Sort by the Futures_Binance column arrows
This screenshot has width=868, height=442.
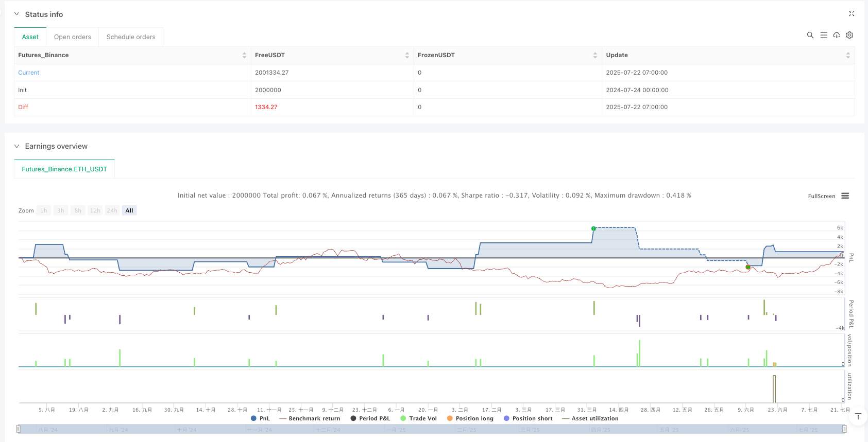pos(244,55)
